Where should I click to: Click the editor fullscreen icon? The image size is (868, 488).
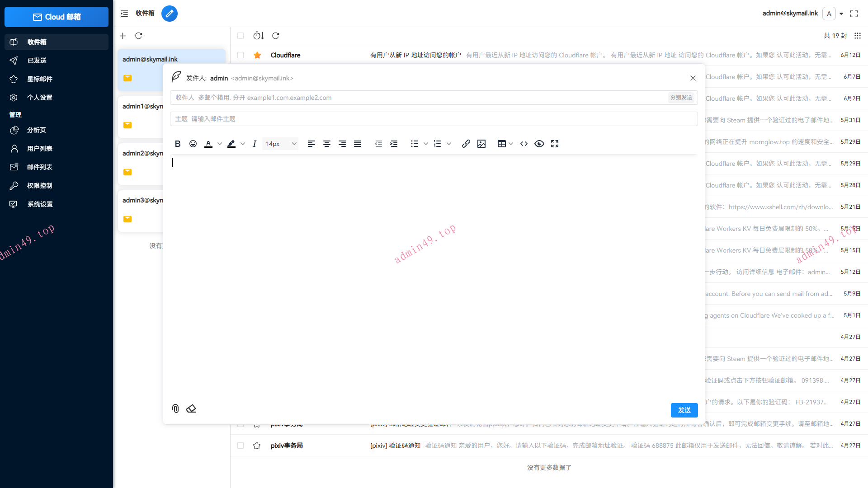click(x=555, y=144)
